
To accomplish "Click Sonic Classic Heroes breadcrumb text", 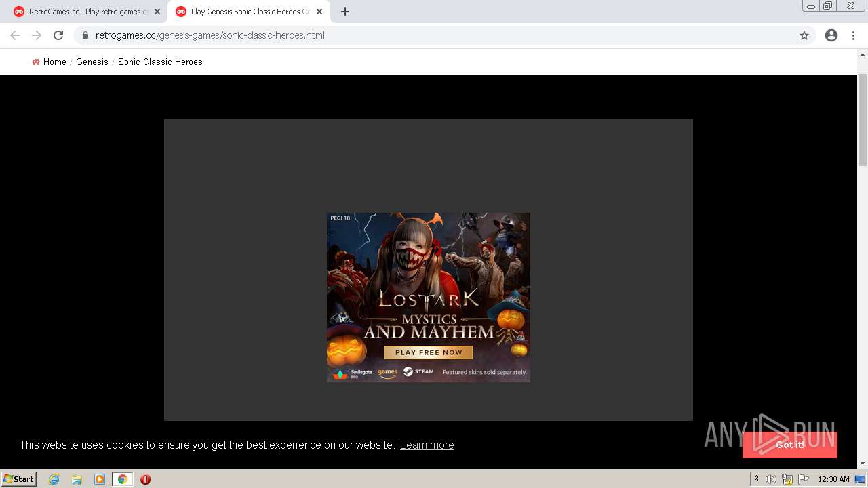I will [x=160, y=62].
